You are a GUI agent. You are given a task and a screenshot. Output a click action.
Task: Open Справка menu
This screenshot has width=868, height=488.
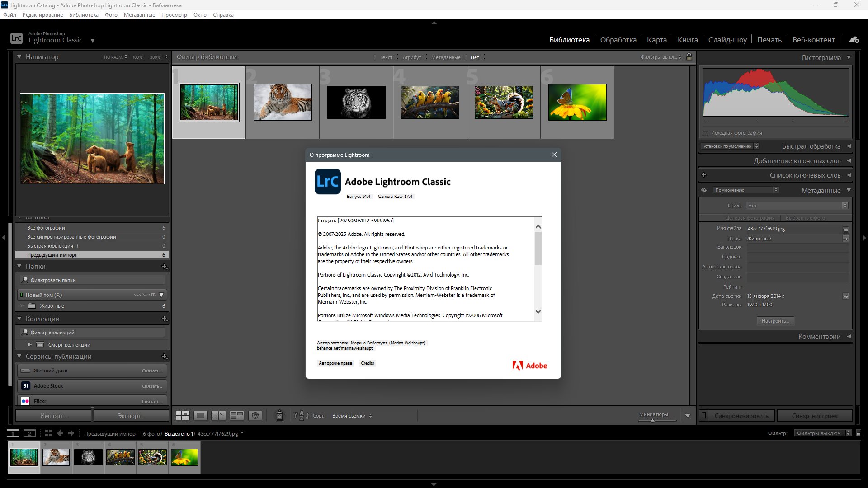click(x=223, y=15)
